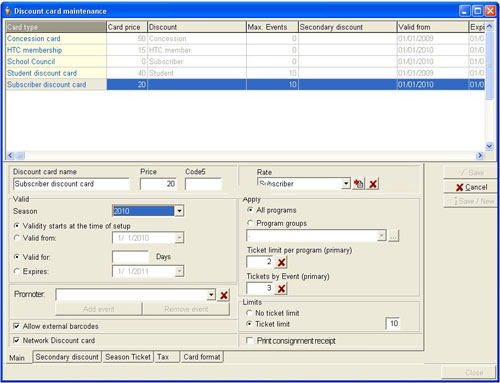Click the Code5 input field
500x383 pixels.
(x=203, y=184)
